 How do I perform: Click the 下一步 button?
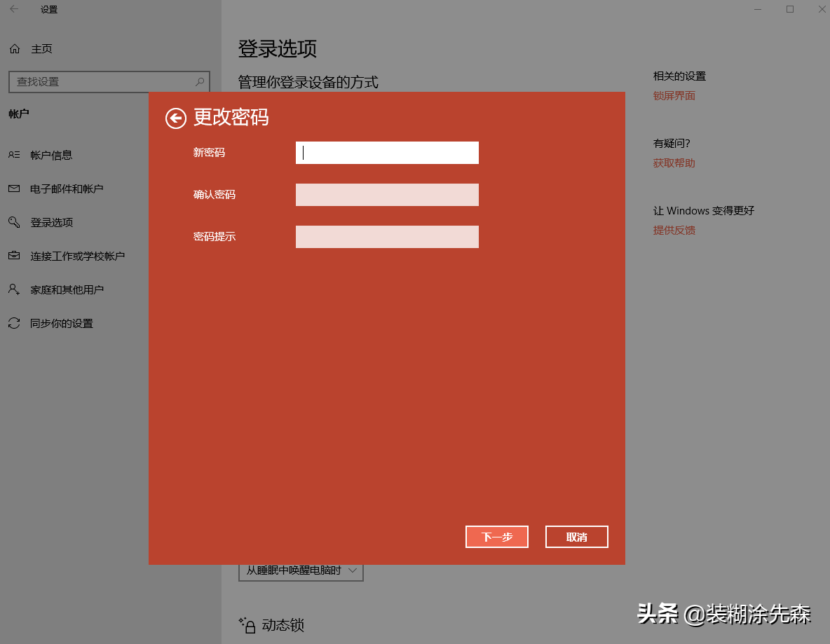(497, 537)
